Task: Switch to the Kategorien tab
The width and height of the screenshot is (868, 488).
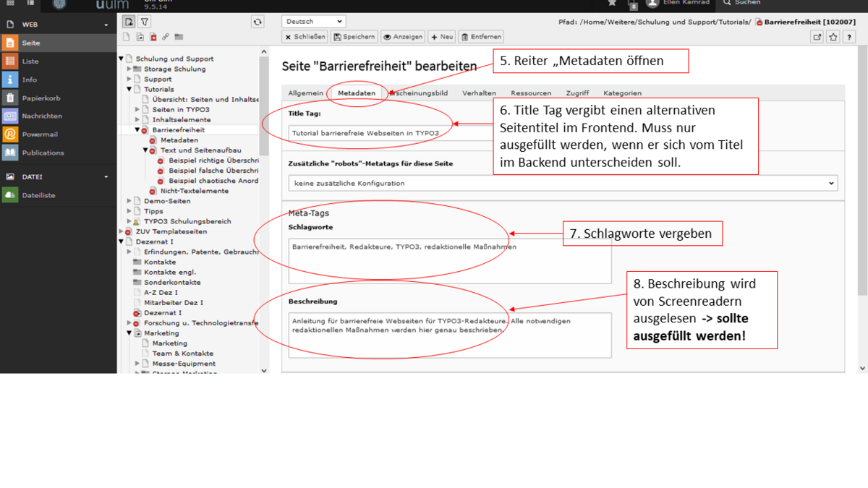Action: (622, 93)
